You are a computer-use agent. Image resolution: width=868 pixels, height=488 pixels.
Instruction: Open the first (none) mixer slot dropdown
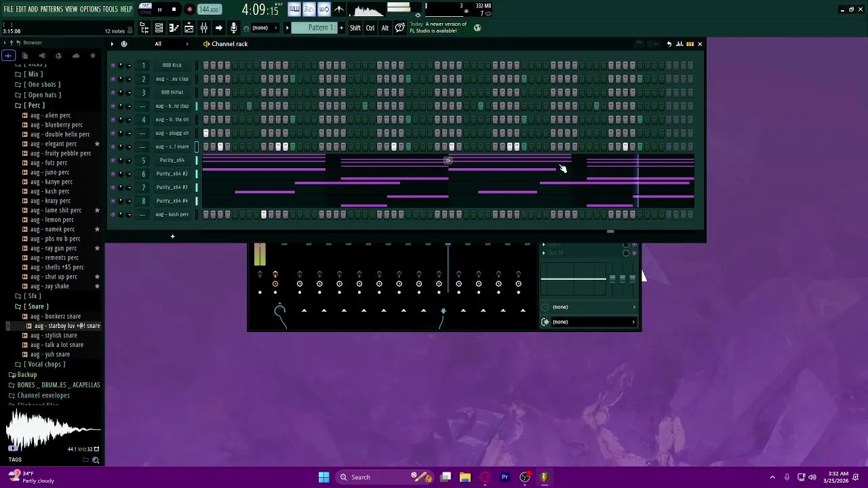(589, 307)
